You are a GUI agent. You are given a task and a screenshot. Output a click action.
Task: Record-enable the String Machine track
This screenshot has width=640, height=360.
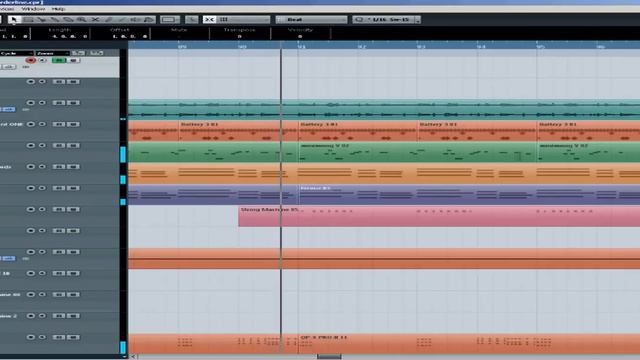tap(31, 209)
